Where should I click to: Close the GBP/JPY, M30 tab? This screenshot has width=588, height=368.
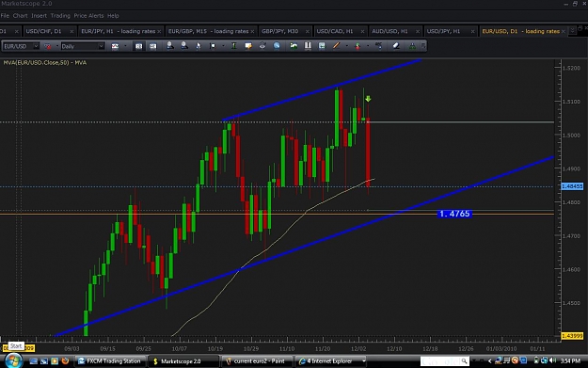[308, 31]
